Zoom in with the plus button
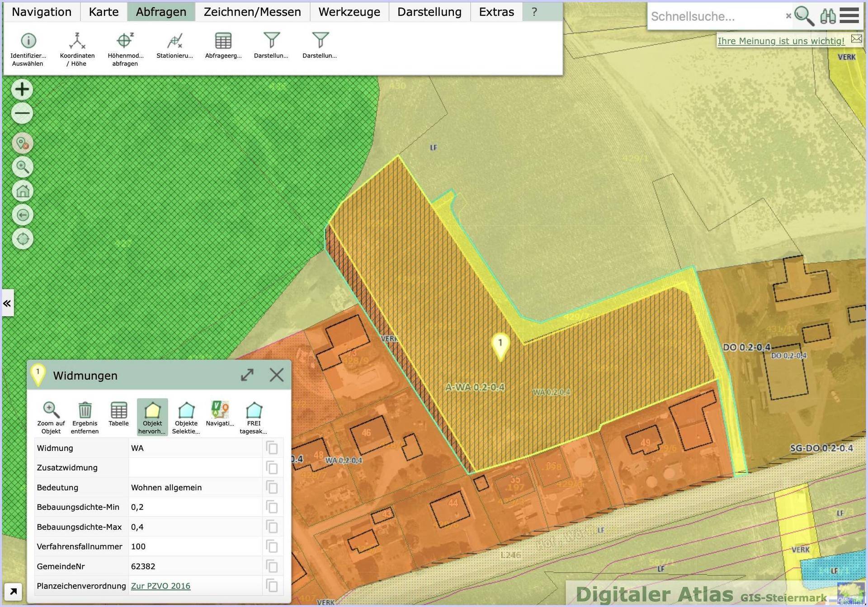This screenshot has height=607, width=868. point(22,90)
